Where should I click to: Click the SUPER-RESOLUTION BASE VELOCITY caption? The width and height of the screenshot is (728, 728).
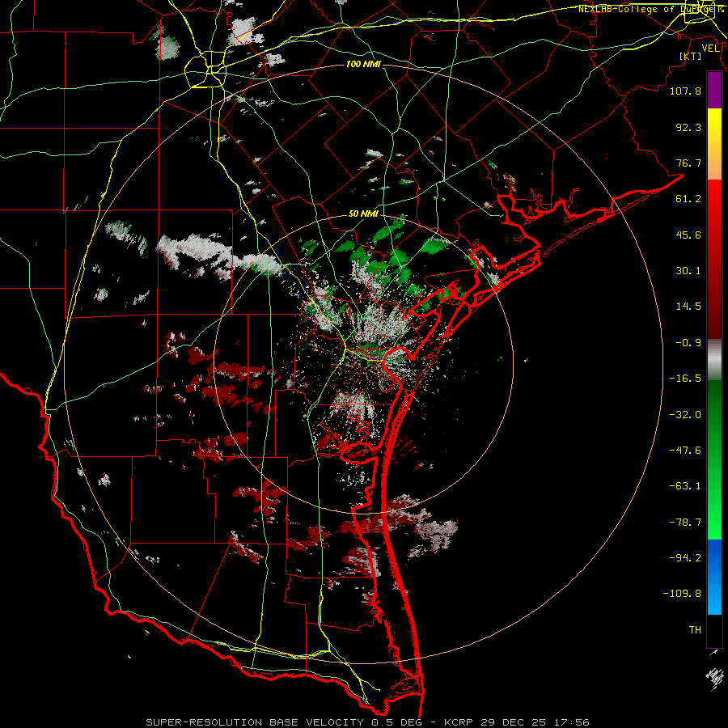pyautogui.click(x=255, y=722)
